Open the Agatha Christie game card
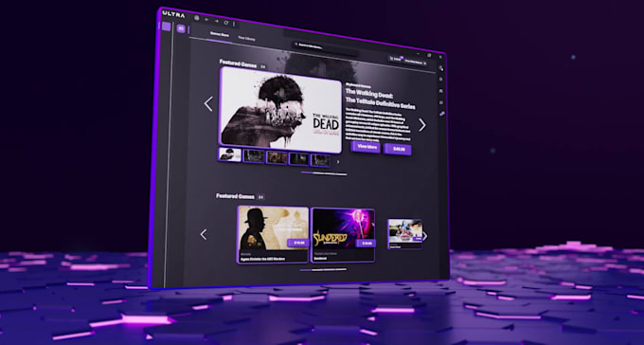 click(x=273, y=234)
